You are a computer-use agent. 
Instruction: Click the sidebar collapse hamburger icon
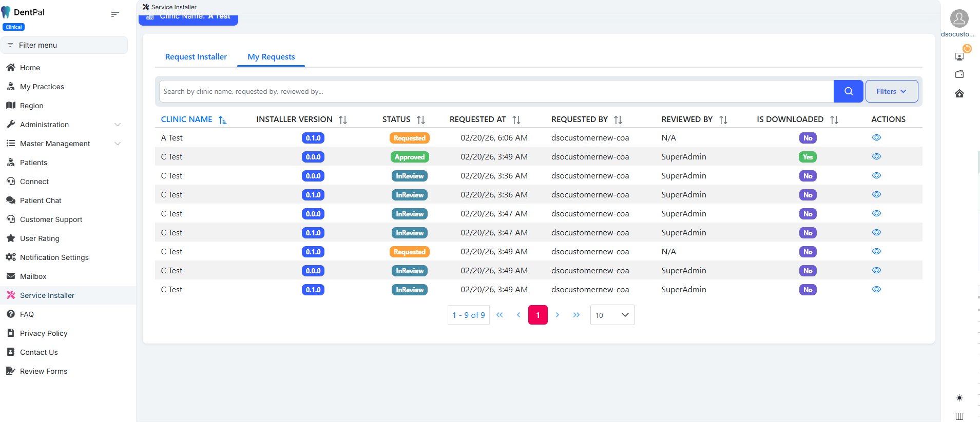[115, 14]
